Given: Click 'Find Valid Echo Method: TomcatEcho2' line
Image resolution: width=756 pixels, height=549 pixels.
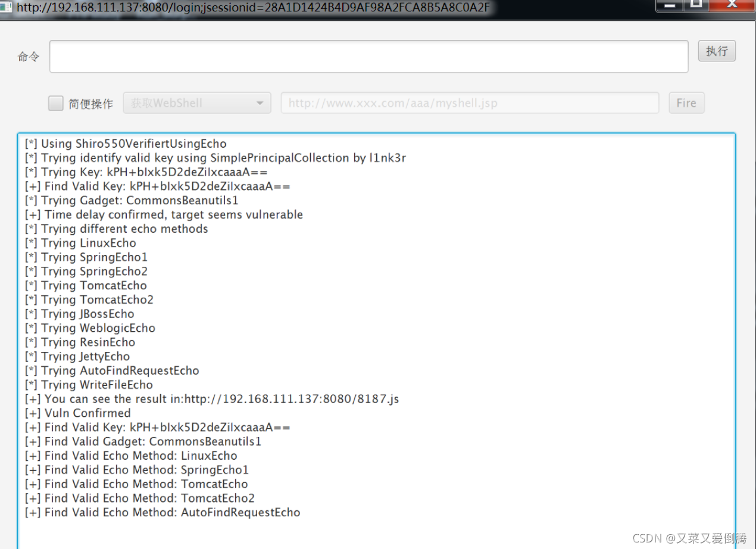Looking at the screenshot, I should 140,498.
